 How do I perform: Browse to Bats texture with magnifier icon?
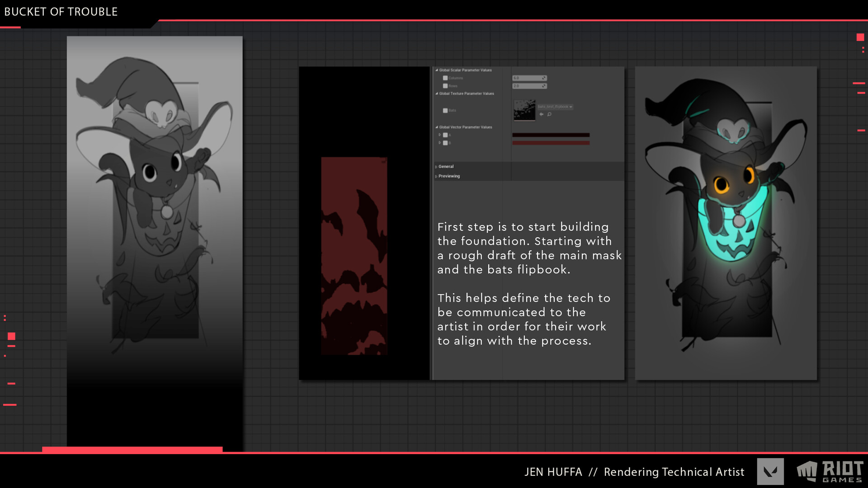point(549,114)
